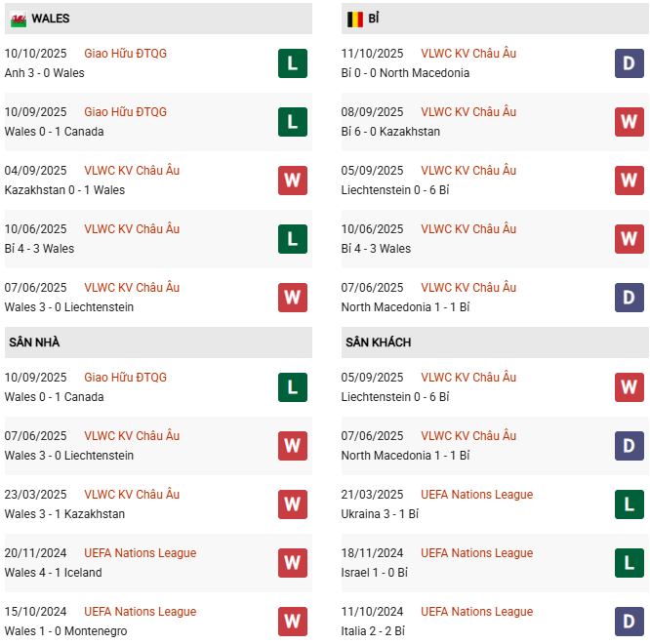The image size is (650, 644).
Task: Click the Wales 3 - 1 Kazakhstan match result
Action: coord(64,514)
